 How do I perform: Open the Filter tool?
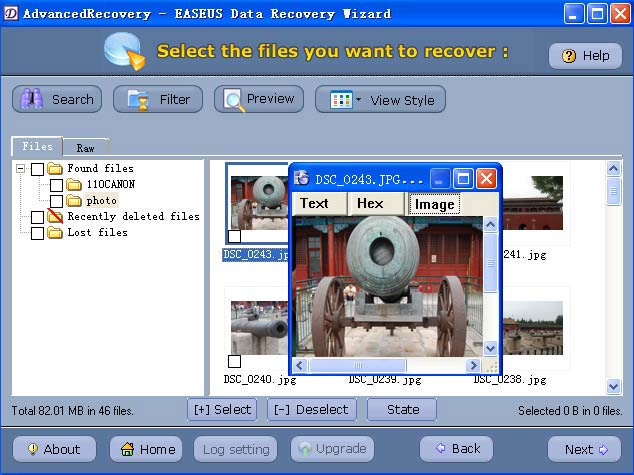click(158, 99)
